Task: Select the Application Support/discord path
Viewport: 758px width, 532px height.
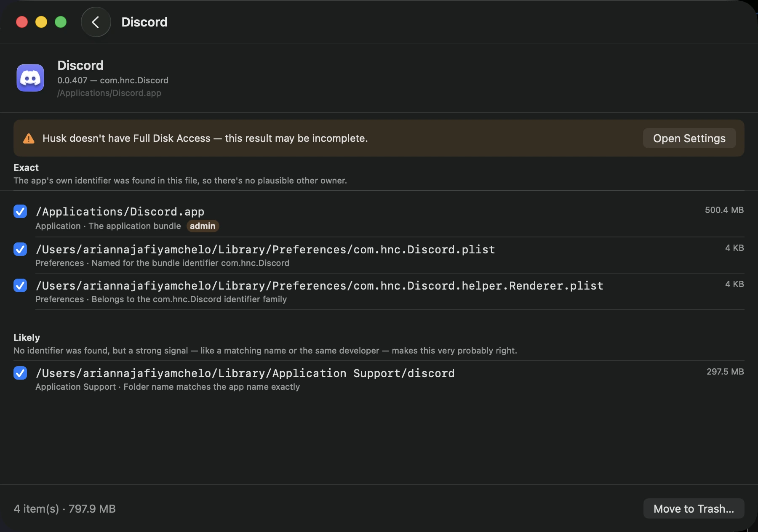Action: click(x=245, y=373)
